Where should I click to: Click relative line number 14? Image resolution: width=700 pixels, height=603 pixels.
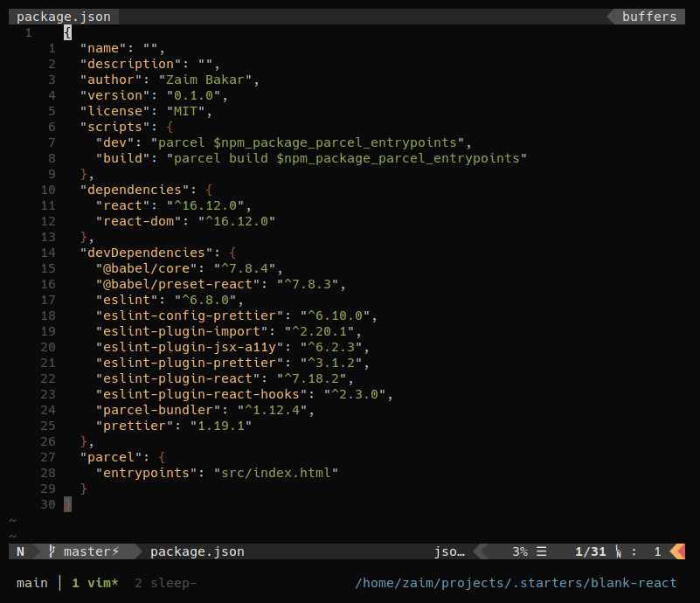point(48,253)
